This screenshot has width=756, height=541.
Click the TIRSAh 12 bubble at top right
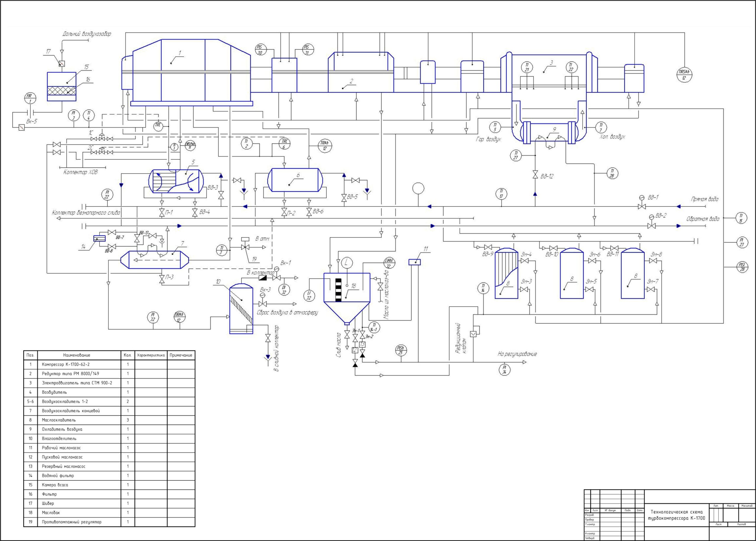coord(685,76)
